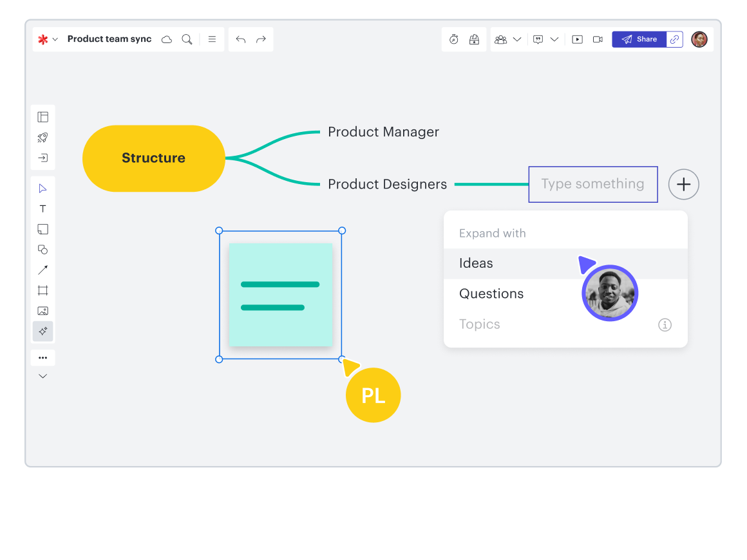Start presentation mode with play icon
747x560 pixels.
(578, 39)
